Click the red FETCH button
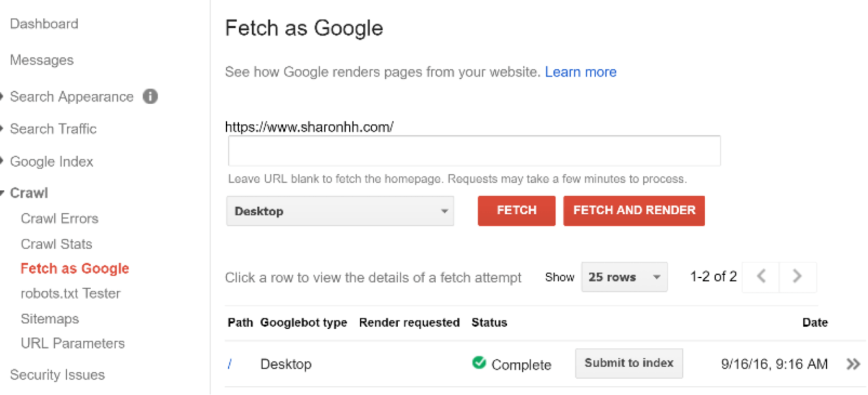Viewport: 868px width, 395px height. point(516,211)
